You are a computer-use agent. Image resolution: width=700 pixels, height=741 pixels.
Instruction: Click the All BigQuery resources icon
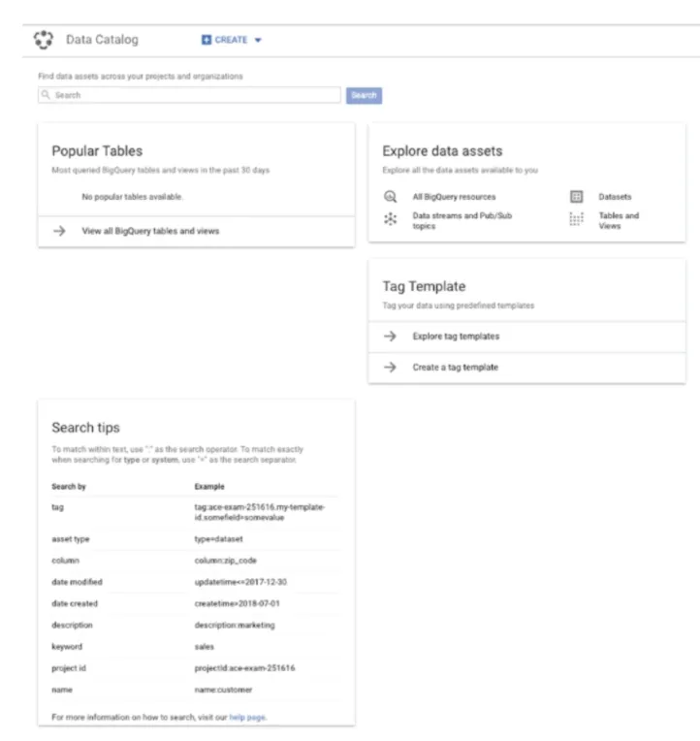[x=390, y=197]
